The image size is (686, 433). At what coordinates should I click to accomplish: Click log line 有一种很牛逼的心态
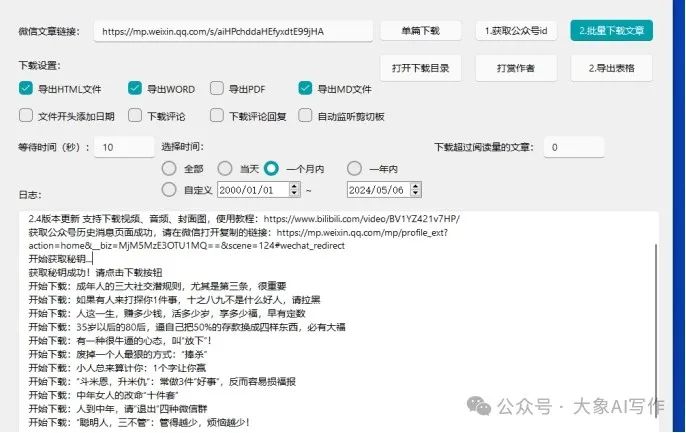tap(120, 341)
